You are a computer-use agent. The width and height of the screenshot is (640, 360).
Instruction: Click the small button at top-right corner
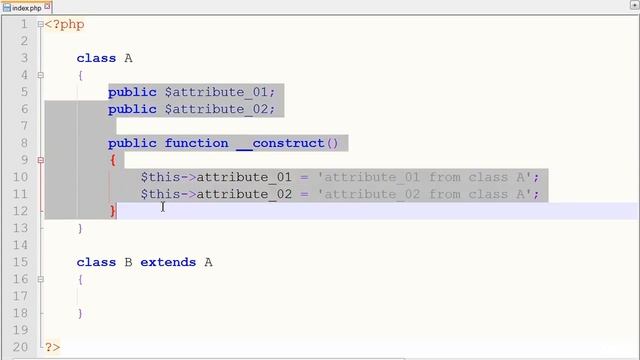pyautogui.click(x=634, y=4)
